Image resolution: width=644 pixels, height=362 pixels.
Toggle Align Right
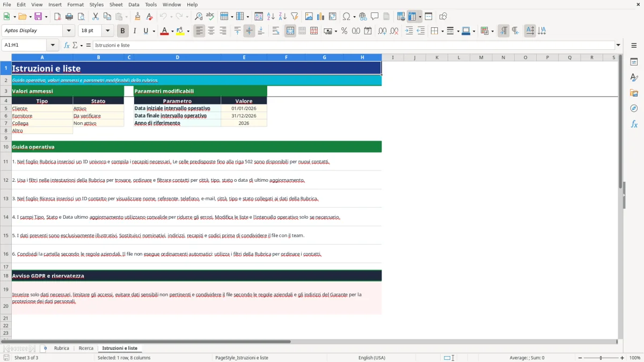coord(223,31)
